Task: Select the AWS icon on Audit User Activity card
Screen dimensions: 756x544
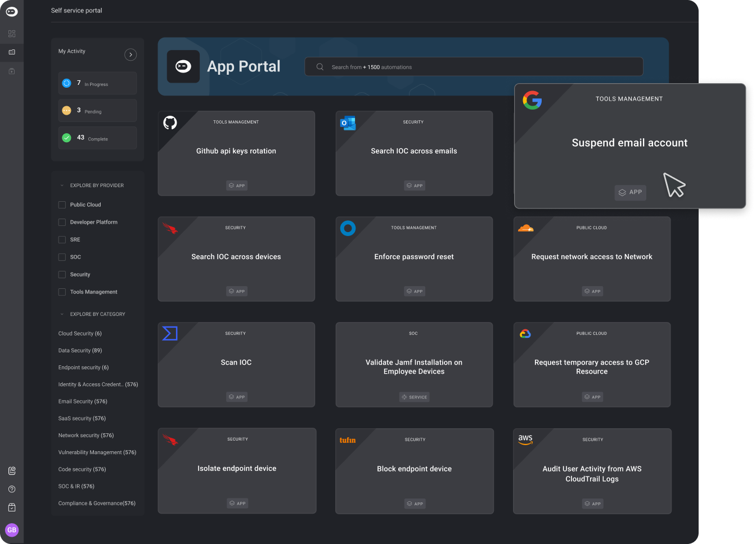Action: pos(525,439)
